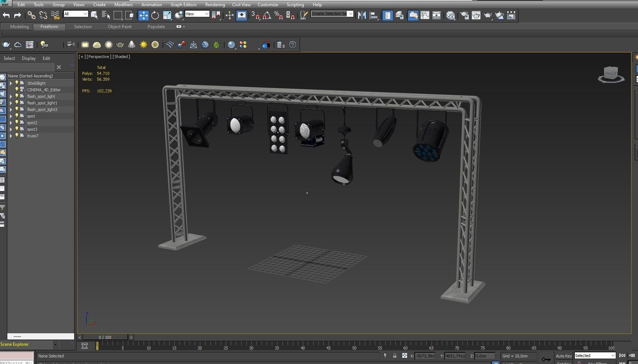Screen dimensions: 638x364
Task: Click the X coordinate input field
Action: (x=425, y=356)
